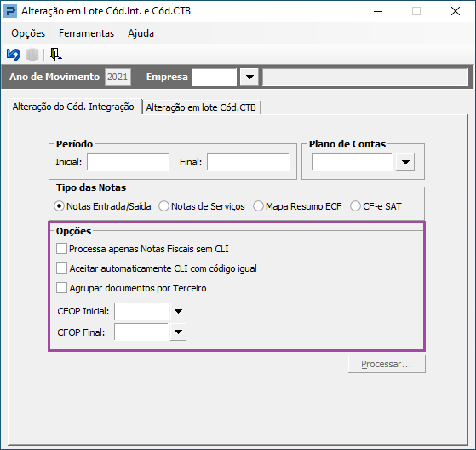Select the 'Notas de Serviços' radio option

(x=164, y=206)
